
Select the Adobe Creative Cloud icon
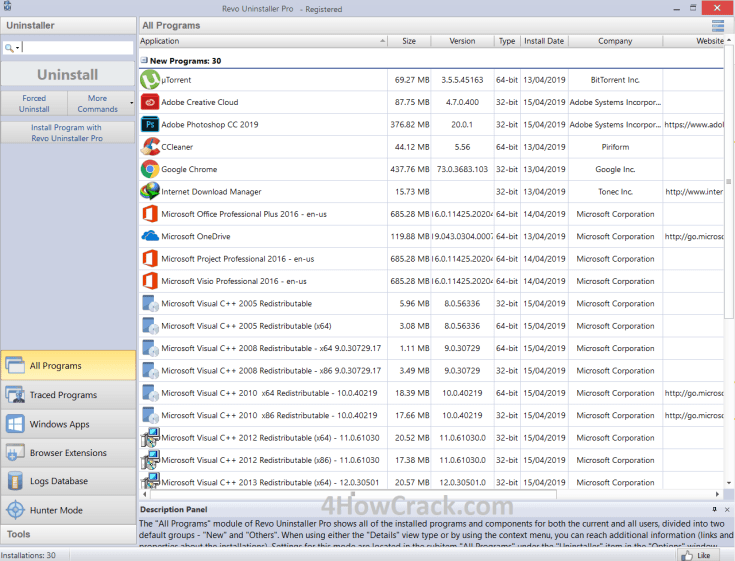tap(150, 102)
